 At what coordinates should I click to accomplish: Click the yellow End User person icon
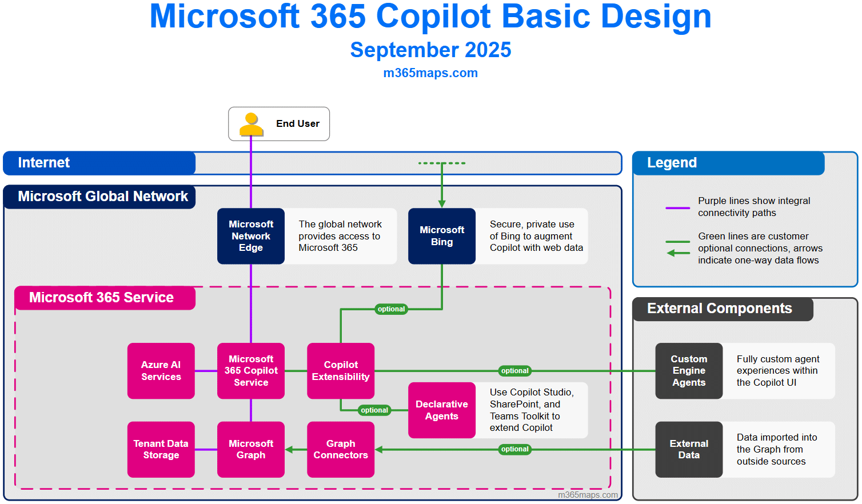pos(251,124)
